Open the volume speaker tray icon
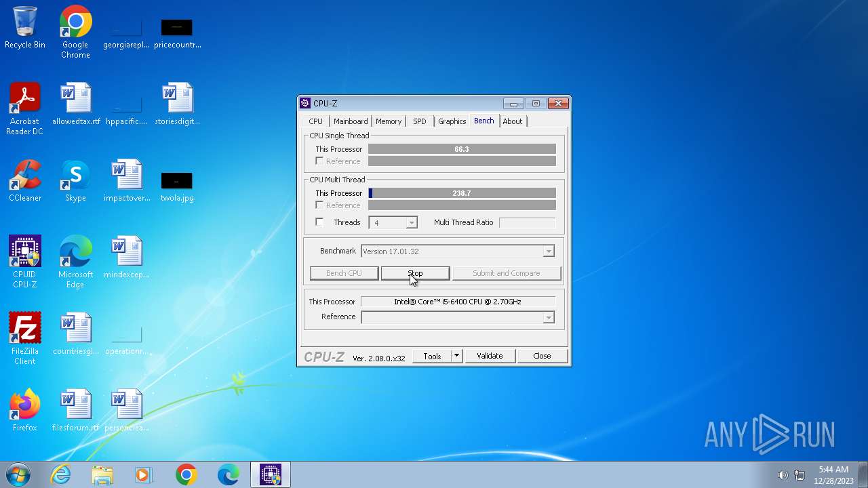Viewport: 868px width, 488px height. [783, 475]
